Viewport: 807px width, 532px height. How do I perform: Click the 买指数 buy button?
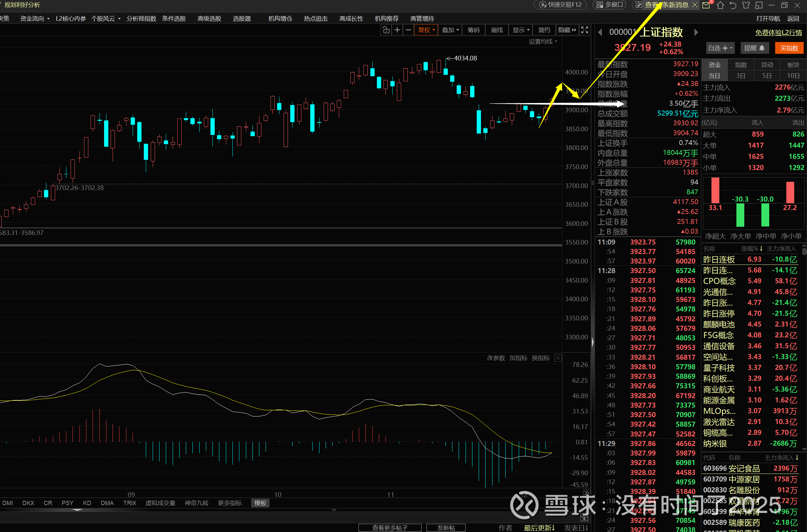[x=789, y=48]
